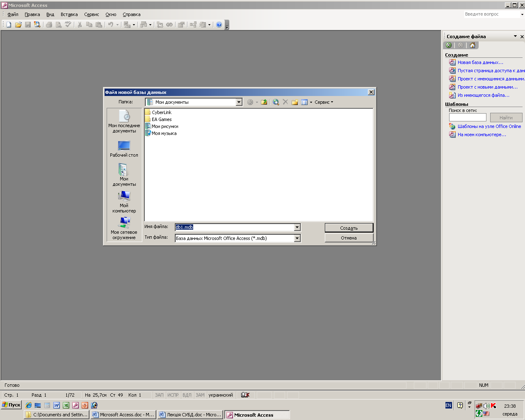Image resolution: width=525 pixels, height=420 pixels.
Task: Click the Cut scissors toolbar icon
Action: 80,25
